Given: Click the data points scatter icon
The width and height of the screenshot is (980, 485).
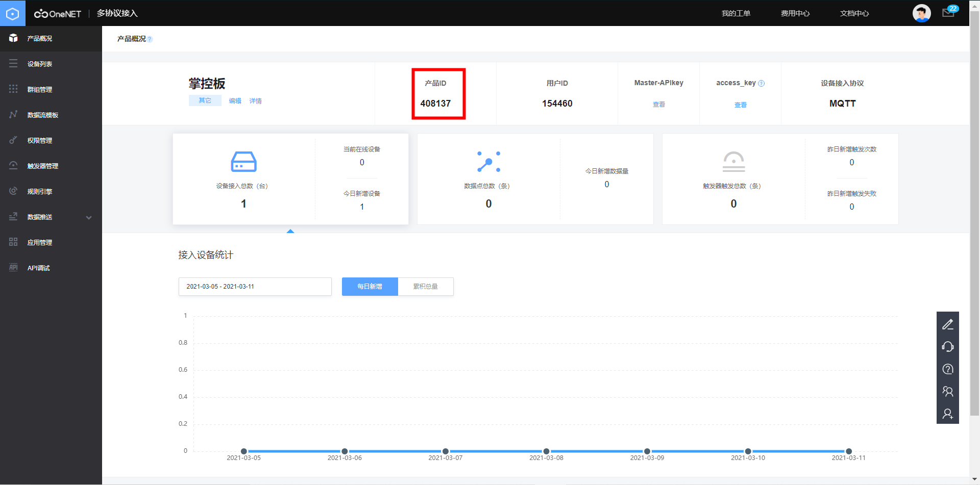Looking at the screenshot, I should pyautogui.click(x=488, y=161).
